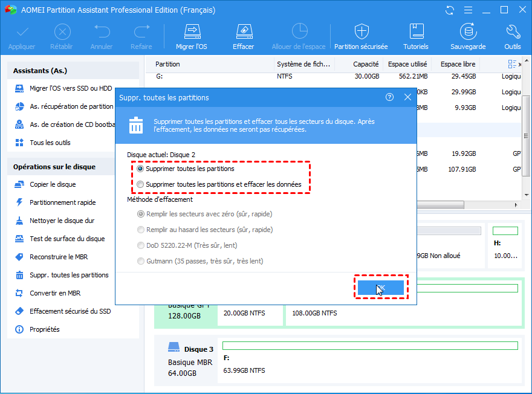Toggle the partition list view mode icon

click(512, 64)
